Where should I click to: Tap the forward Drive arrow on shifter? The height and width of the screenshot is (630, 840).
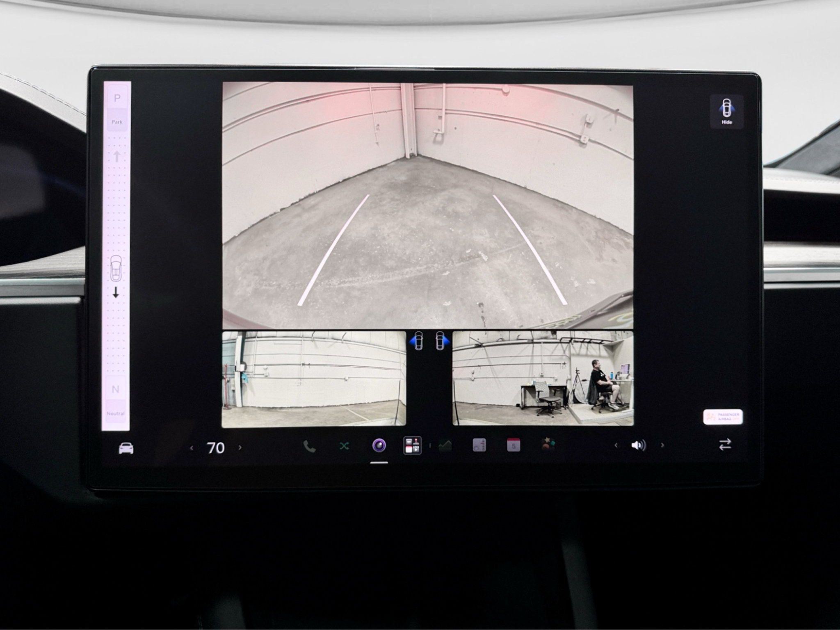[x=116, y=156]
